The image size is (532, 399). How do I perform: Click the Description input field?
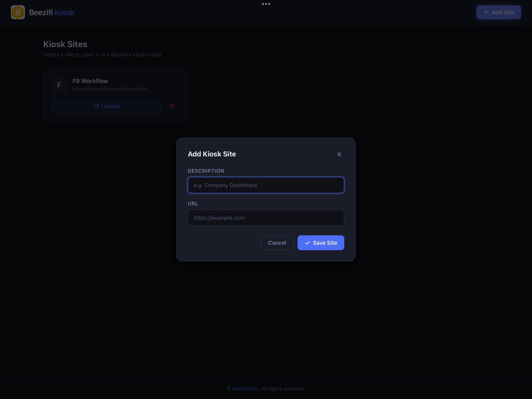266,185
